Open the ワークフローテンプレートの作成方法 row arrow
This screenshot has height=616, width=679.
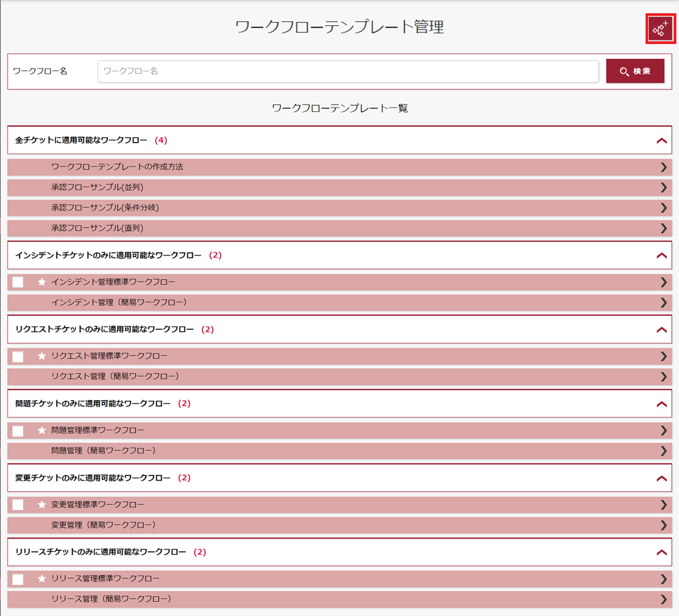click(664, 167)
